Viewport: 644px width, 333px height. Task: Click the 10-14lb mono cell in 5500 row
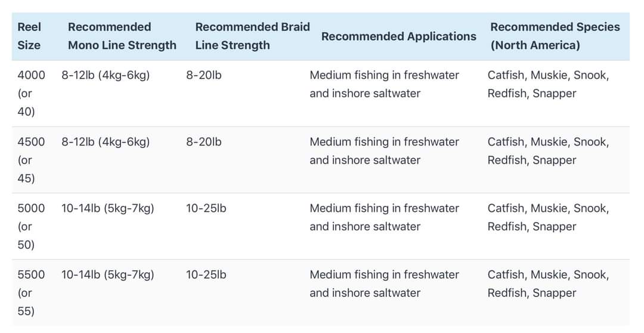[x=107, y=275]
